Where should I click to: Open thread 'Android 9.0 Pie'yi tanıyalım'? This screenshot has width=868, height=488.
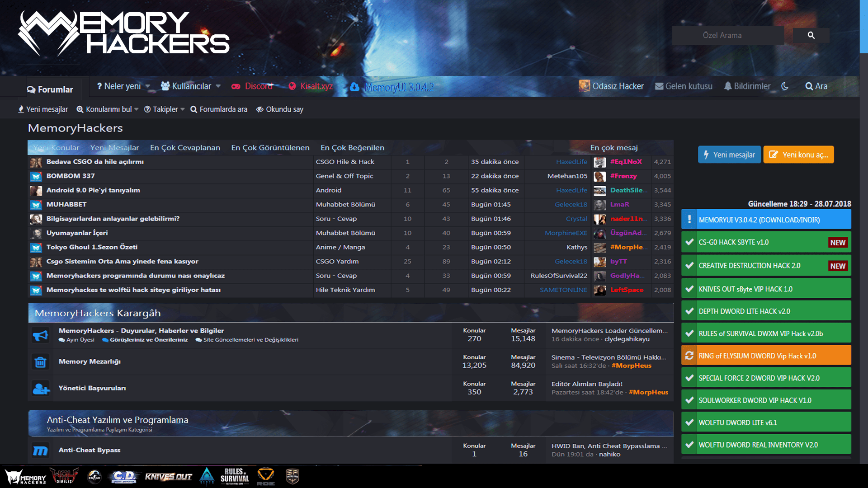93,190
